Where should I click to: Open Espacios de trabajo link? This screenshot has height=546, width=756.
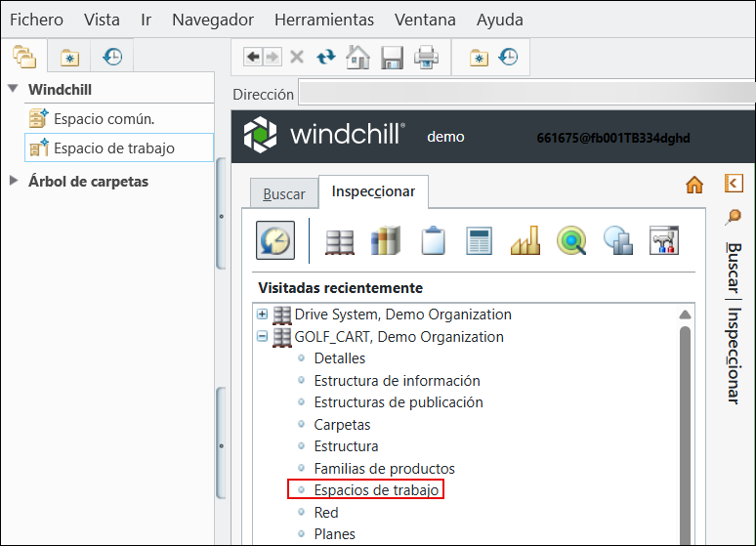(376, 490)
